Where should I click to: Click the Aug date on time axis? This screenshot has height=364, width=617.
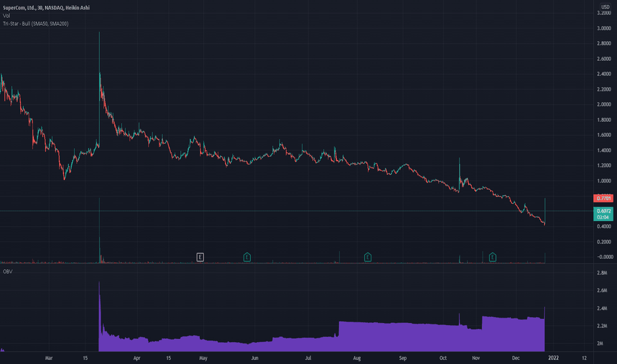pyautogui.click(x=357, y=358)
